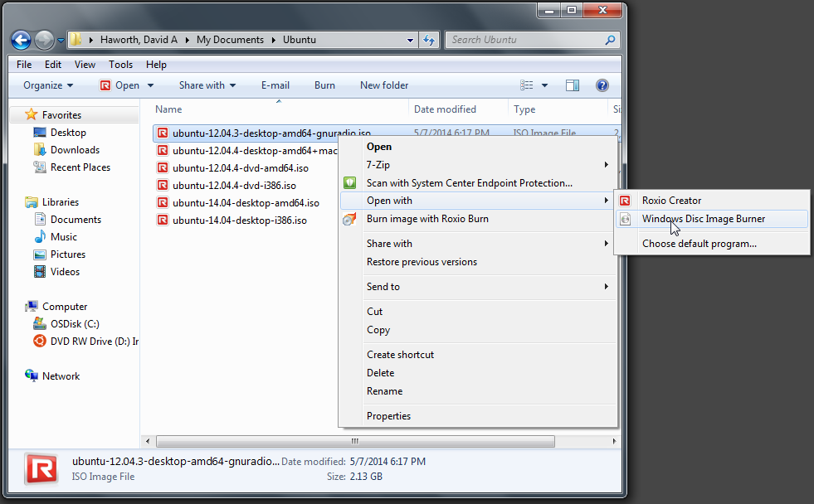
Task: Click the scrollbar left arrow
Action: click(x=148, y=441)
